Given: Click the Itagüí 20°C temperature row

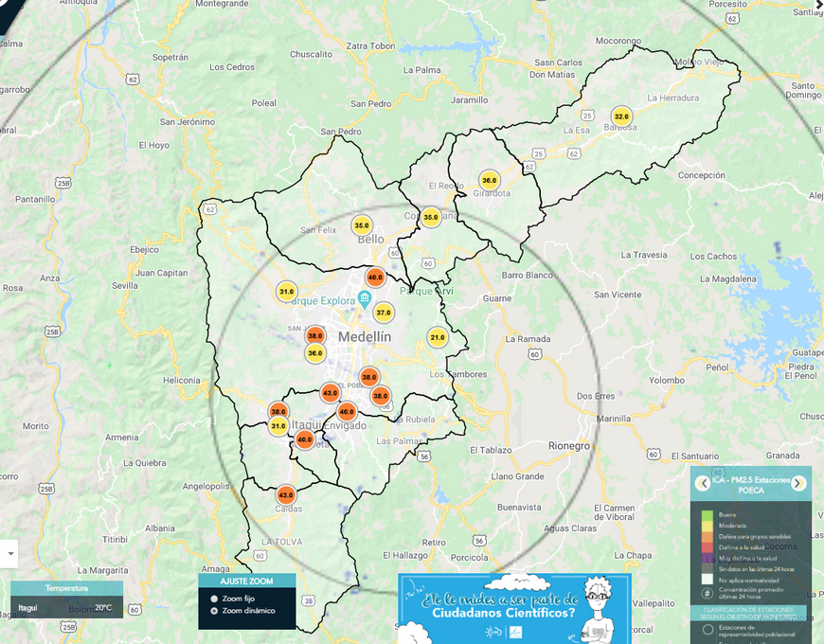Looking at the screenshot, I should [66, 607].
